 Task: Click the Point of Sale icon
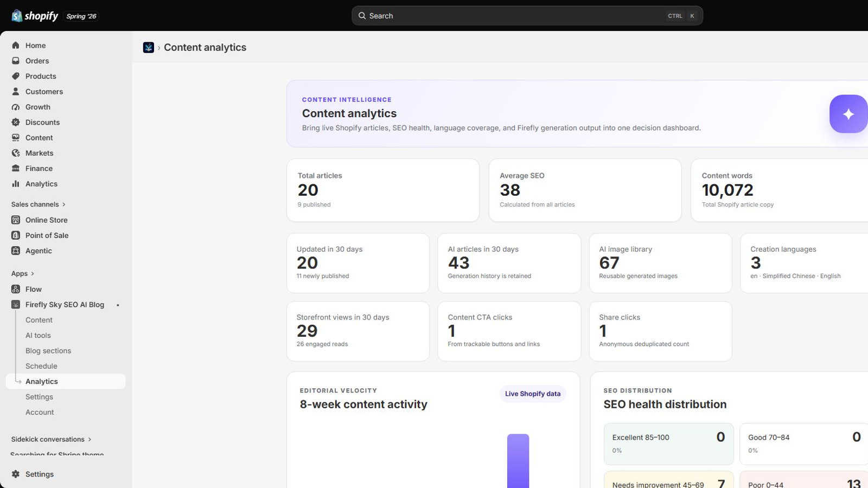click(16, 235)
